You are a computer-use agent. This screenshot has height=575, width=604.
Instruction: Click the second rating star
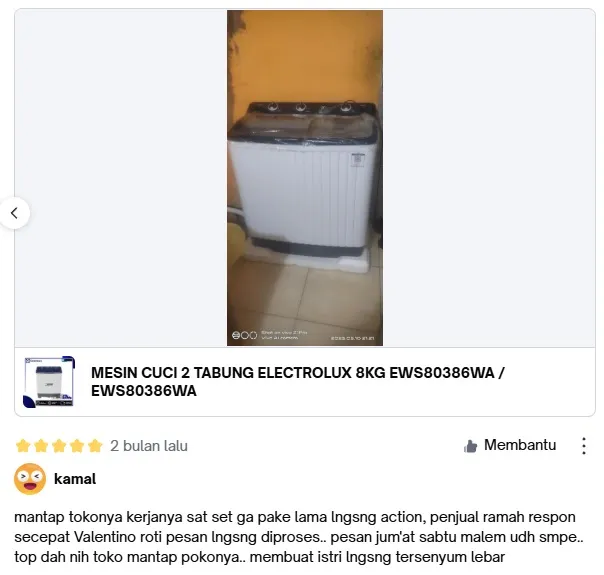(x=41, y=446)
